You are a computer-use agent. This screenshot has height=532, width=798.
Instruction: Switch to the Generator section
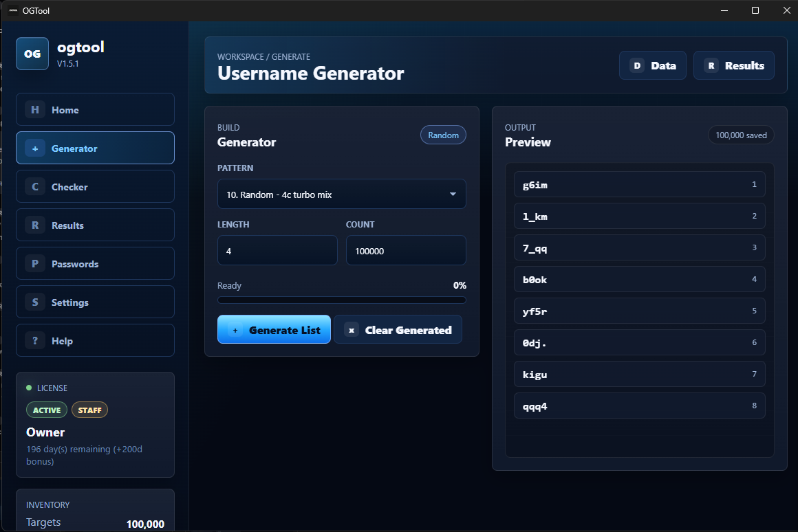95,148
